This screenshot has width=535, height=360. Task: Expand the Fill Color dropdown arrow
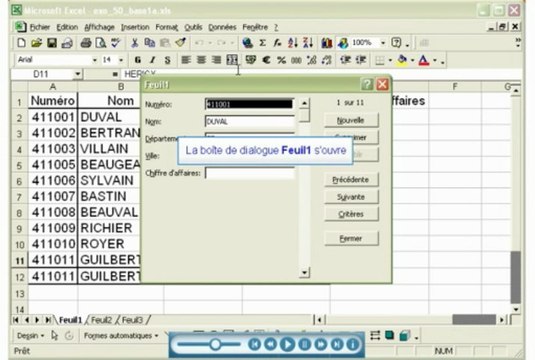coord(412,60)
